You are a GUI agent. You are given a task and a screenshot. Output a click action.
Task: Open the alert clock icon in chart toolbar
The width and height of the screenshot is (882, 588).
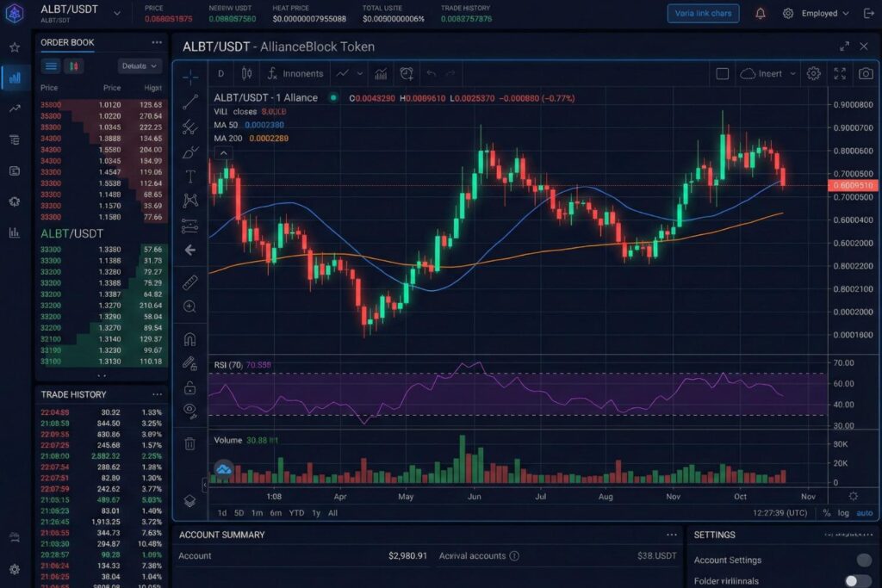(x=407, y=74)
